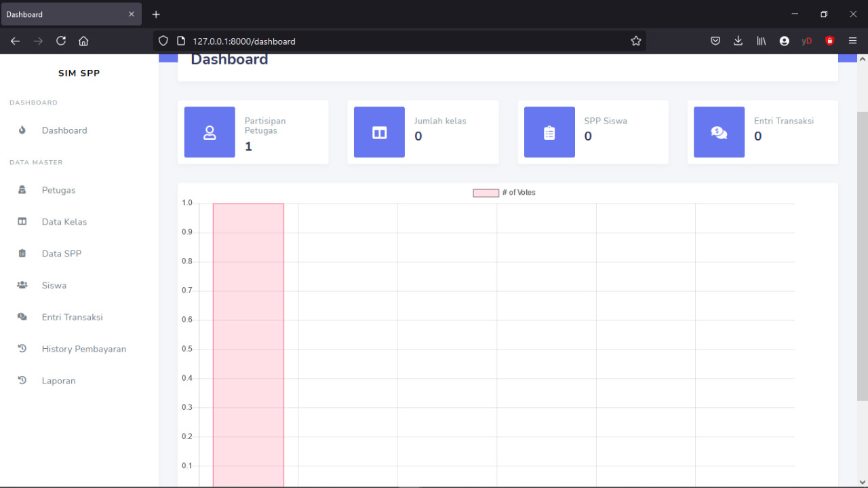Open the Library sidebar menu
The height and width of the screenshot is (488, 868).
pyautogui.click(x=761, y=41)
